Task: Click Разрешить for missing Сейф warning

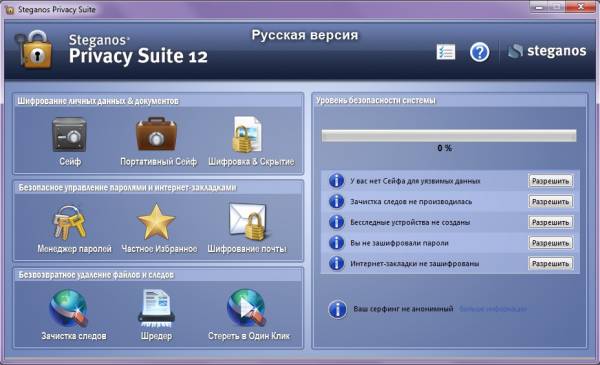Action: (x=551, y=181)
